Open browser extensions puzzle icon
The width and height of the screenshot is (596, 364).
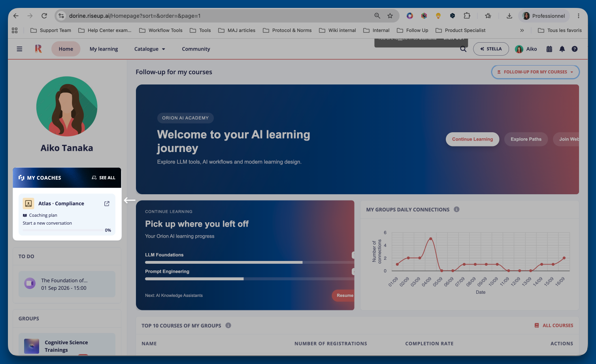click(x=467, y=16)
